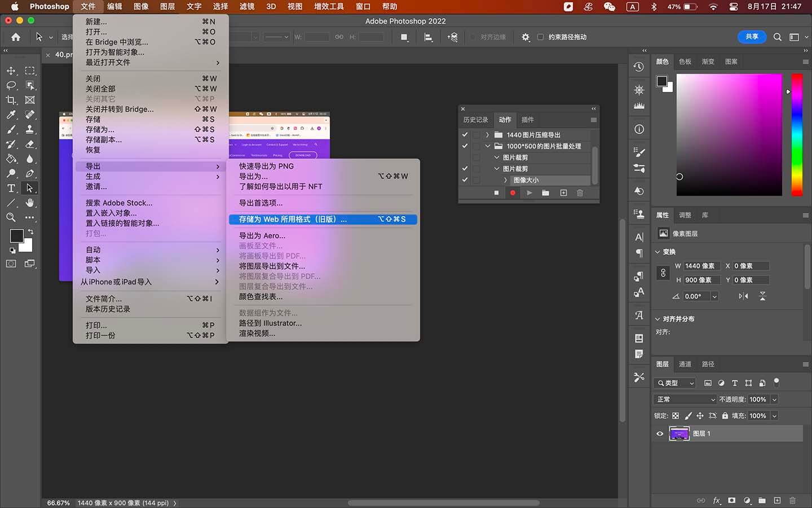Open the layer filter 类型 dropdown
The width and height of the screenshot is (812, 508).
click(x=675, y=383)
